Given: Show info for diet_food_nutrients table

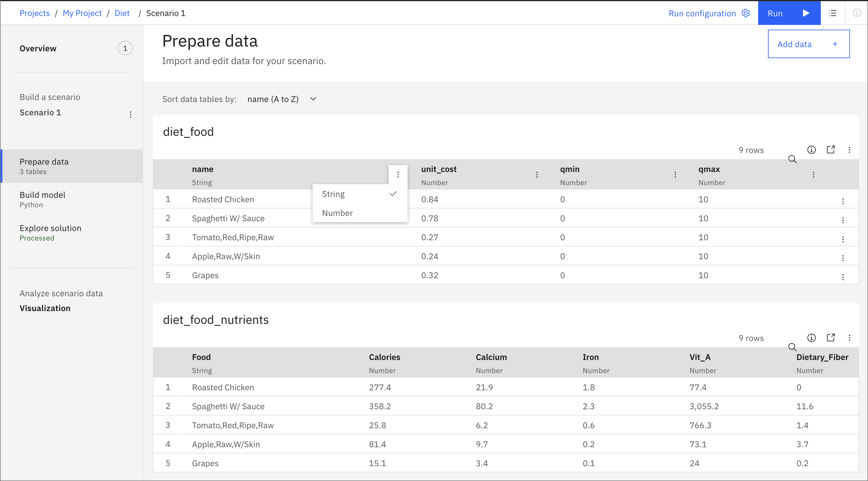Looking at the screenshot, I should click(811, 337).
